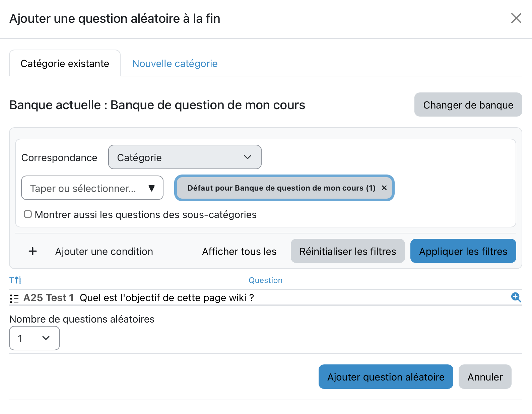Click the plus icon to add a condition

click(33, 251)
